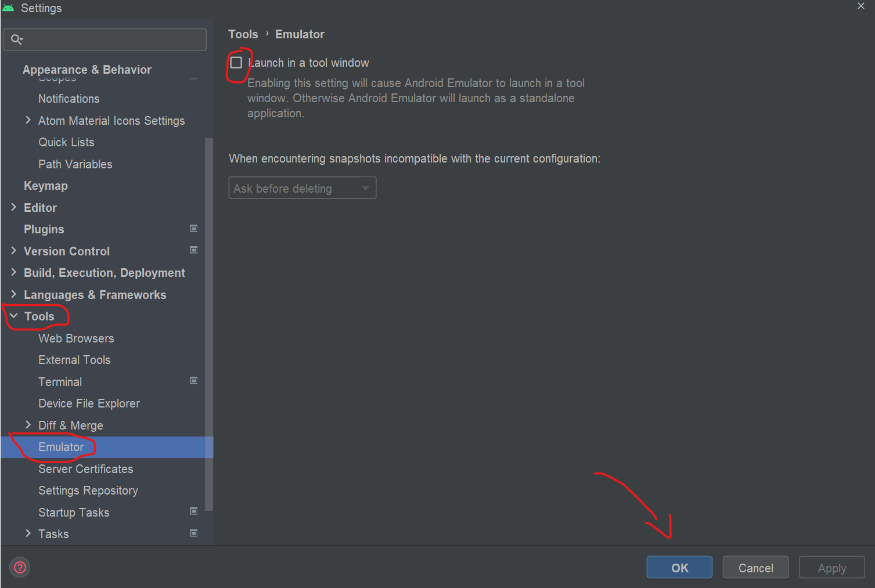Open Path Variables settings page
The width and height of the screenshot is (875, 588).
tap(75, 164)
